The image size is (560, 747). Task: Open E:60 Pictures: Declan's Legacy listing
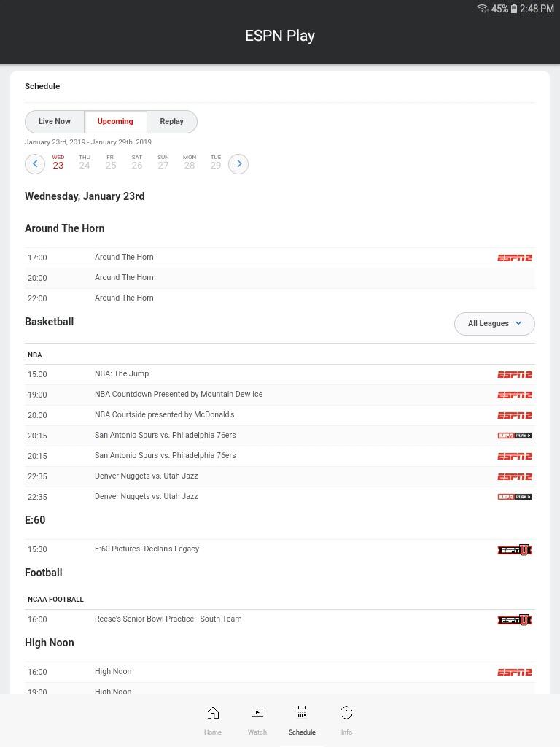tap(280, 549)
